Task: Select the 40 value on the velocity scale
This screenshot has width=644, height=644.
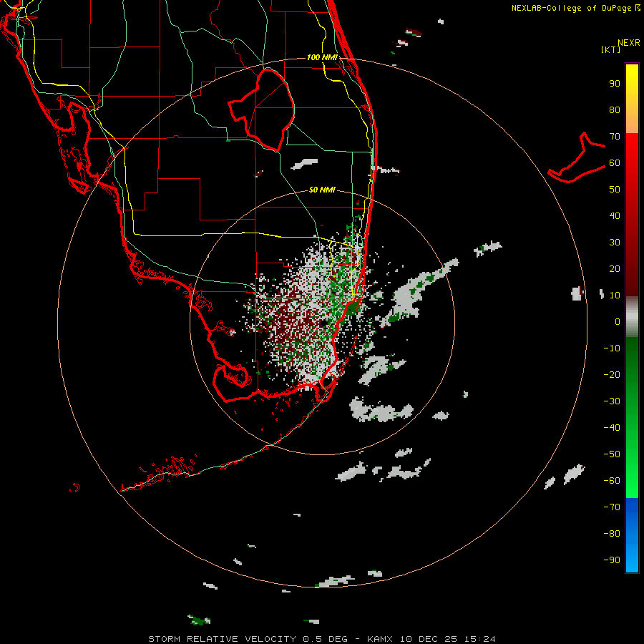Action: [615, 216]
